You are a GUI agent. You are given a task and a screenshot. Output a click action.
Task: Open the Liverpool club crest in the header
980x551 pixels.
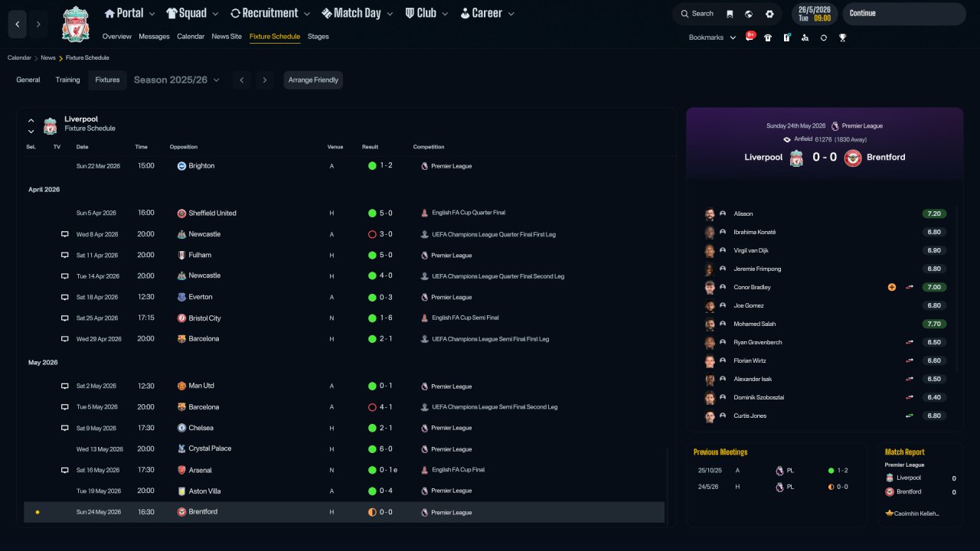point(75,24)
